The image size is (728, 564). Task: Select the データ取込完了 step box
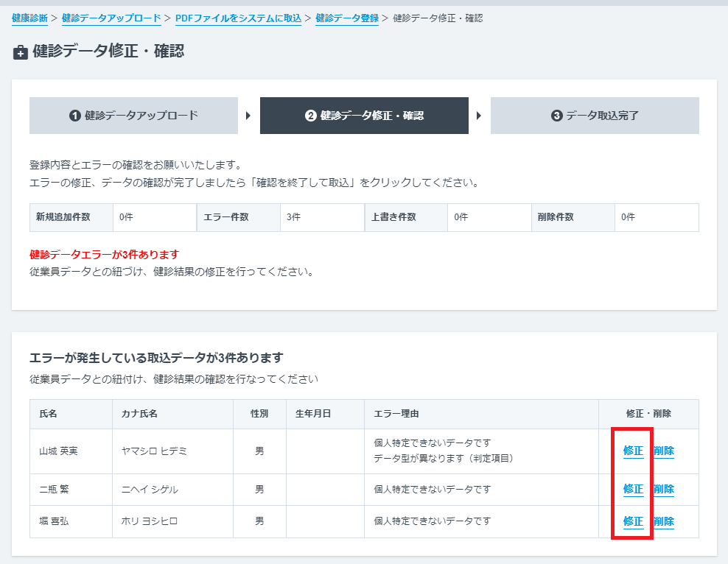tap(594, 116)
